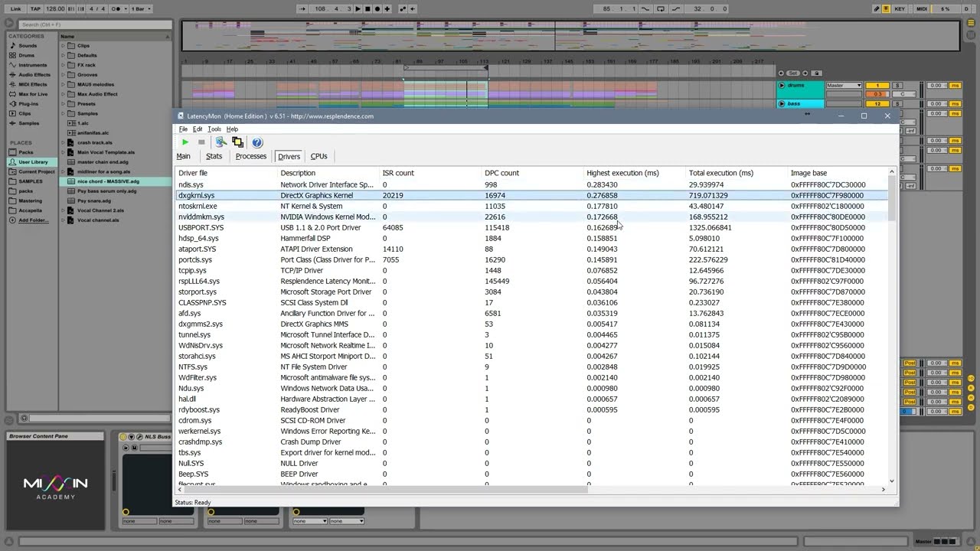The image size is (980, 551).
Task: Switch to the CPUs tab
Action: pyautogui.click(x=319, y=156)
